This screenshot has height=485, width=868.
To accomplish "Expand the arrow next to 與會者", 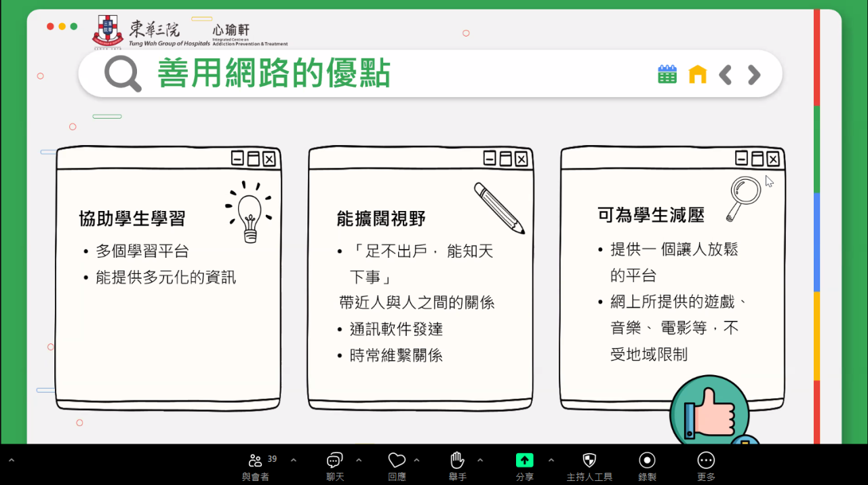I will point(294,461).
